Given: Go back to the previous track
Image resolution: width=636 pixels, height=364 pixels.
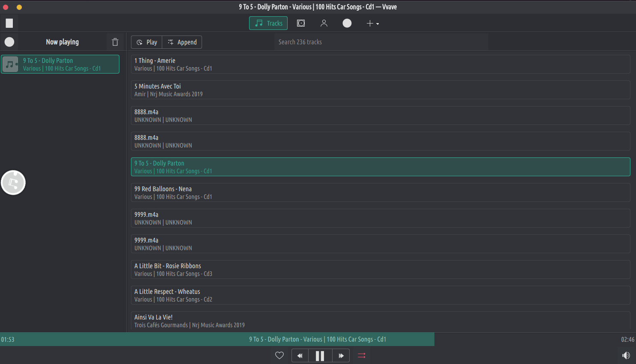Looking at the screenshot, I should (300, 355).
